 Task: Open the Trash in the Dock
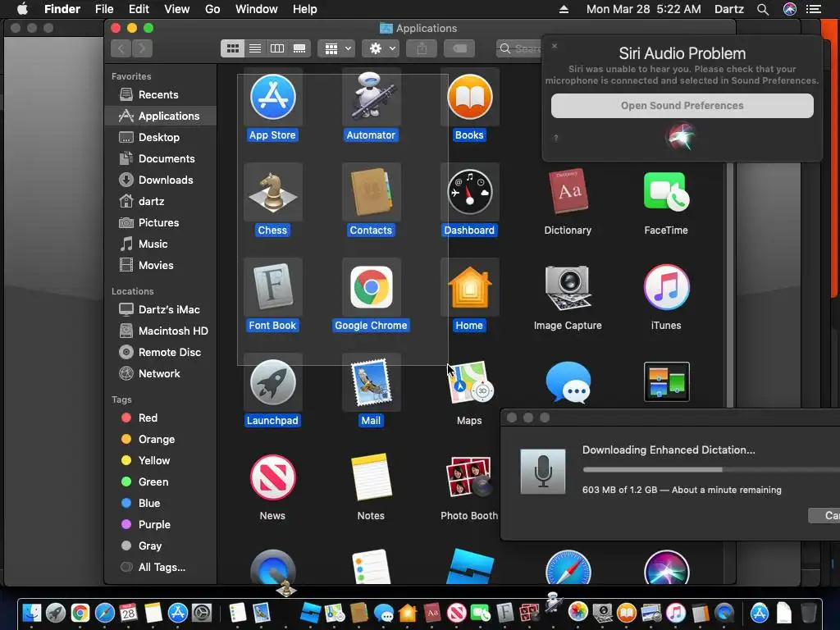click(808, 612)
